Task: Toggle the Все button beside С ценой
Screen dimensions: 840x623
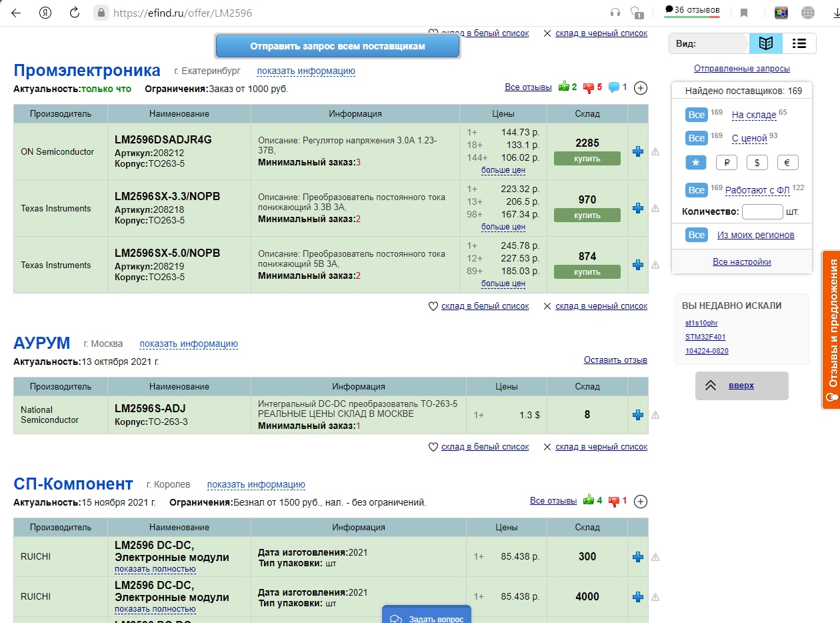Action: tap(696, 137)
